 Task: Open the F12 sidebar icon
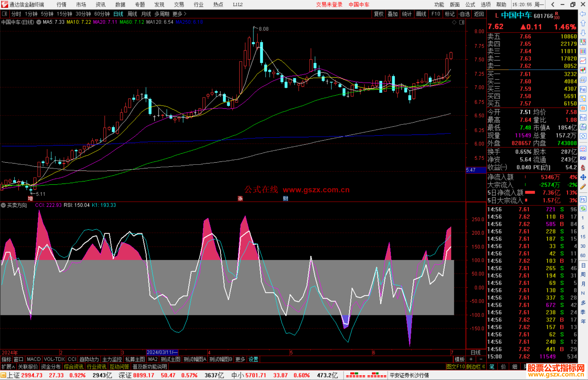pos(583,118)
